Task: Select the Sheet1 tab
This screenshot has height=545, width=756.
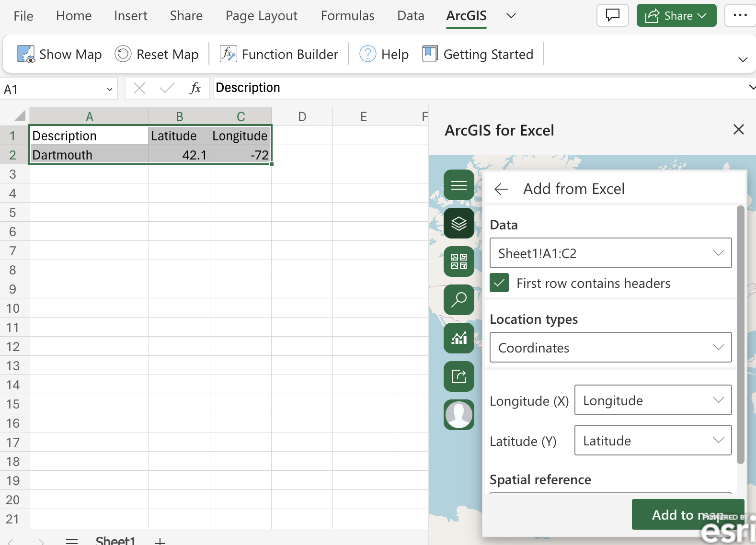Action: (x=115, y=540)
